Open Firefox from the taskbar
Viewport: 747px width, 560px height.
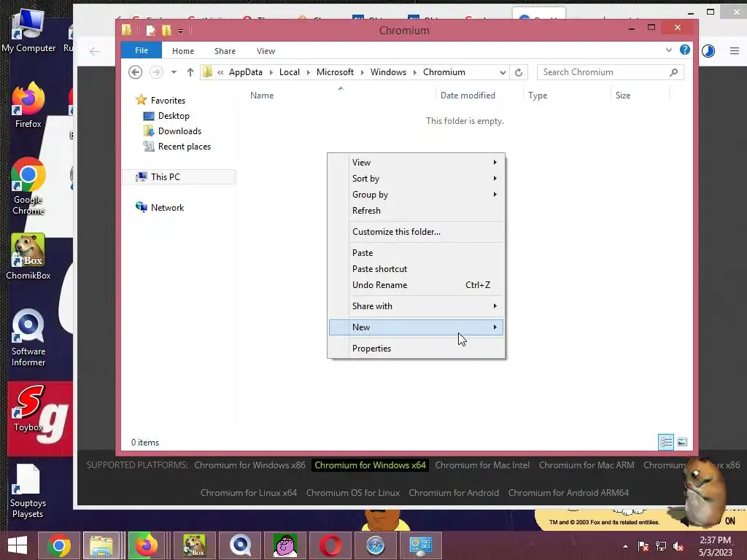point(146,545)
